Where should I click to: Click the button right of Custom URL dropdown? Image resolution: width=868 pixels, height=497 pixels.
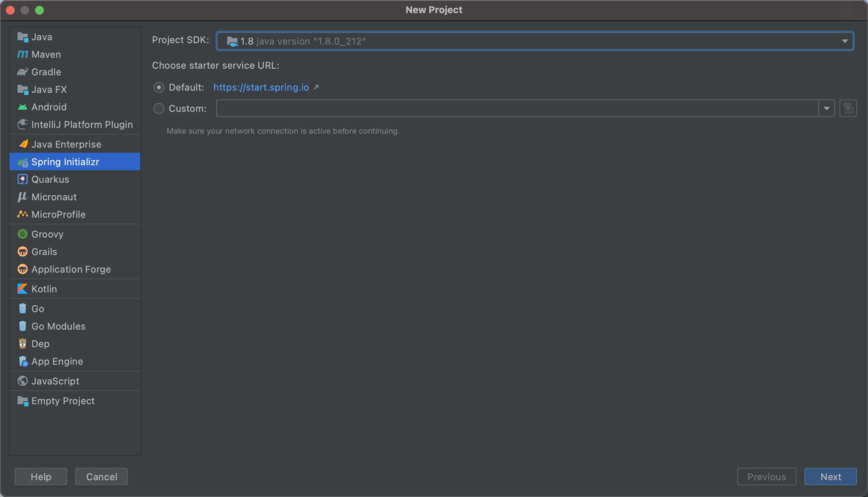click(x=848, y=109)
